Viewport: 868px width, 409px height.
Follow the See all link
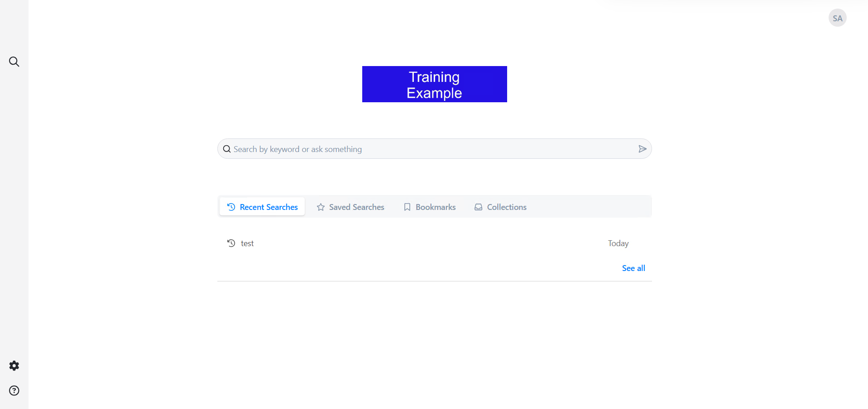[633, 268]
